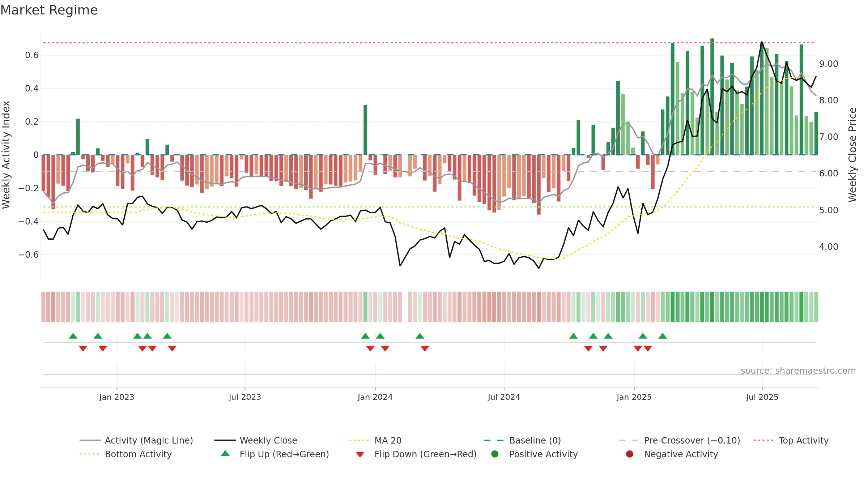Click the source: sharemaestro.com text
868x488 pixels.
pyautogui.click(x=798, y=371)
